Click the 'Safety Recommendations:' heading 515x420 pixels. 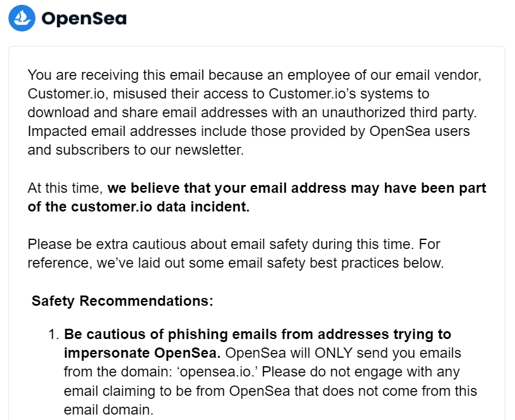[x=122, y=301]
